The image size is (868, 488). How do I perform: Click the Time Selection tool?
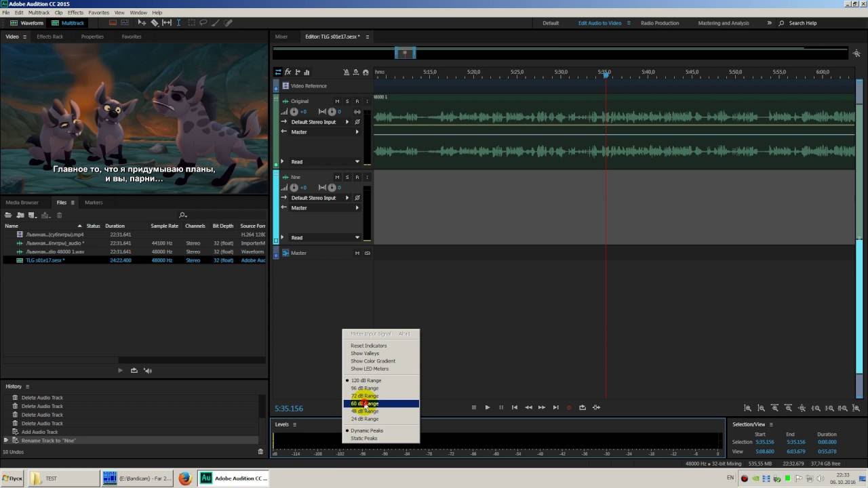pyautogui.click(x=178, y=23)
